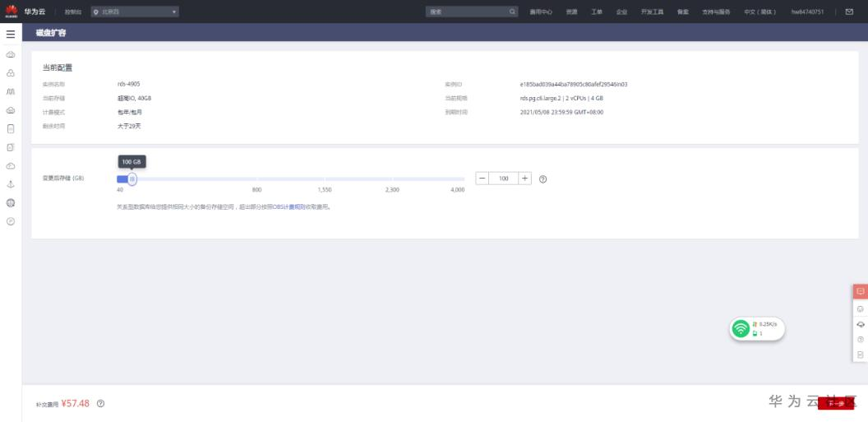This screenshot has height=422, width=868.
Task: Click the storage value field showing 100
Action: click(x=504, y=179)
